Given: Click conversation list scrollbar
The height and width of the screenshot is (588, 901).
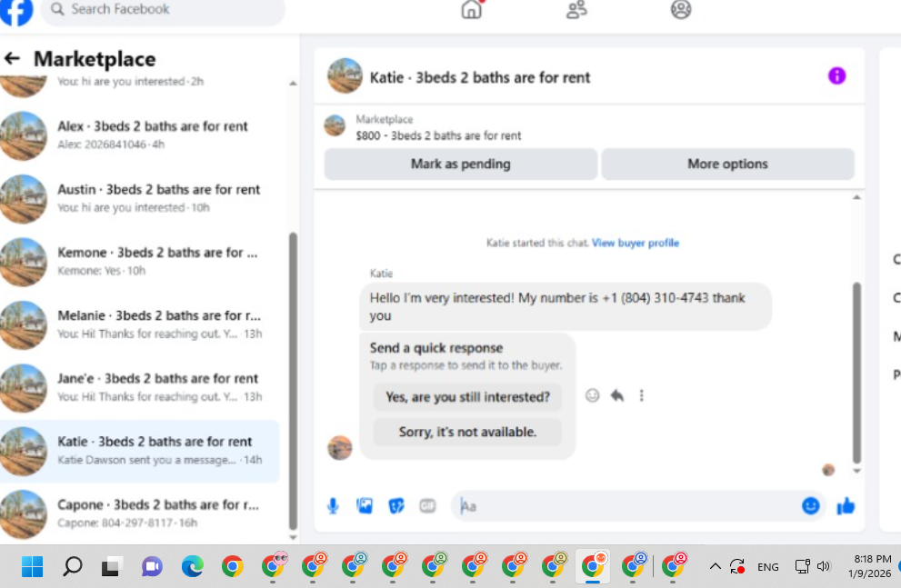Looking at the screenshot, I should [293, 382].
